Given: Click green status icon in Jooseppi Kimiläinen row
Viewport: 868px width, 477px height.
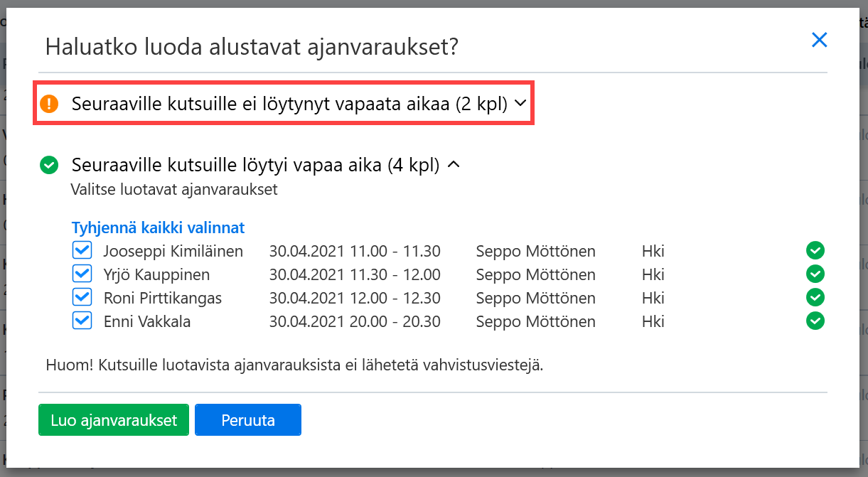Looking at the screenshot, I should tap(815, 251).
